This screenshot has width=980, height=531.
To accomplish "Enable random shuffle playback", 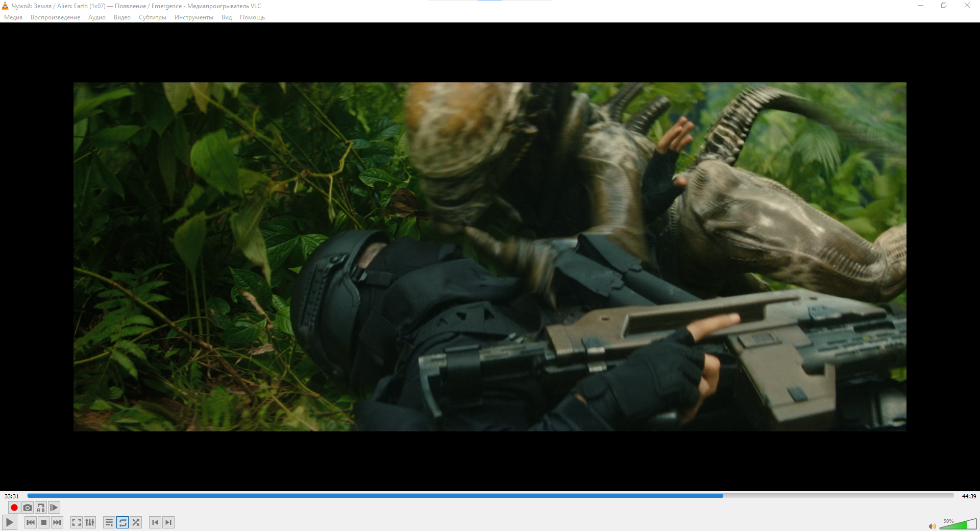I will pyautogui.click(x=136, y=522).
